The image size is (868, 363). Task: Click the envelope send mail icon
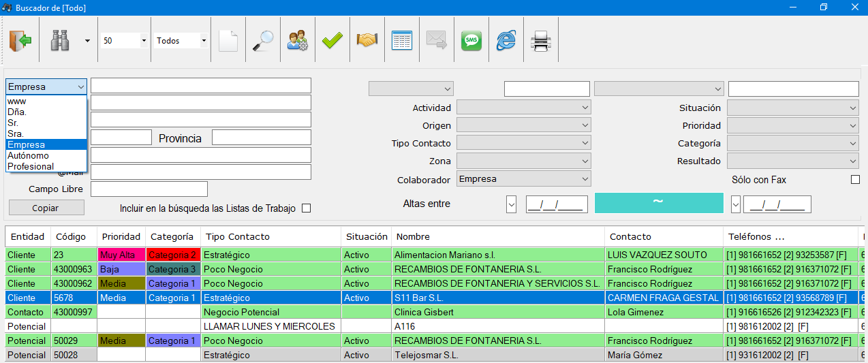pos(436,41)
